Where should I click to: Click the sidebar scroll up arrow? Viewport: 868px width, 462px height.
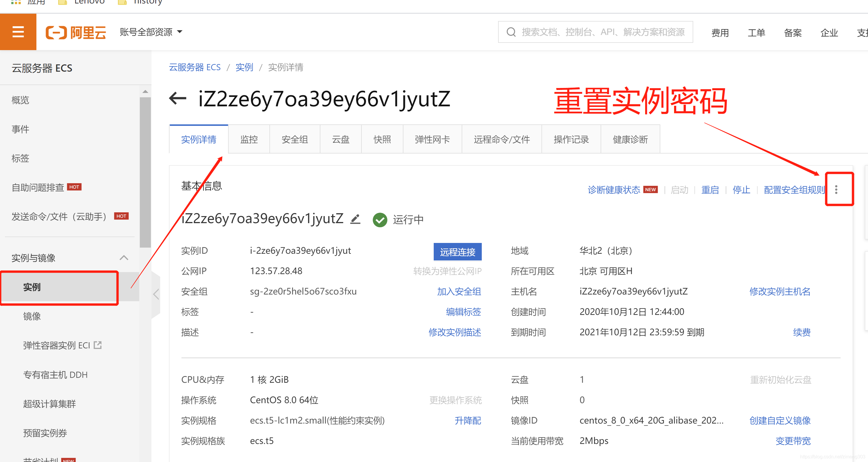pos(145,91)
